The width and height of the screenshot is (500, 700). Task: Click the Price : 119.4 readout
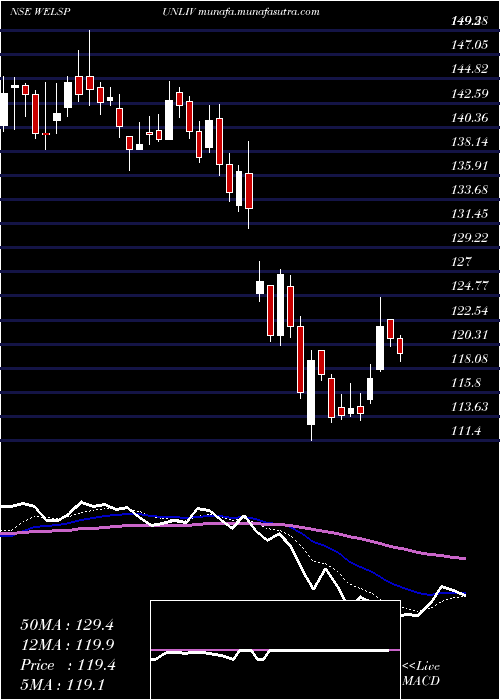(x=68, y=666)
